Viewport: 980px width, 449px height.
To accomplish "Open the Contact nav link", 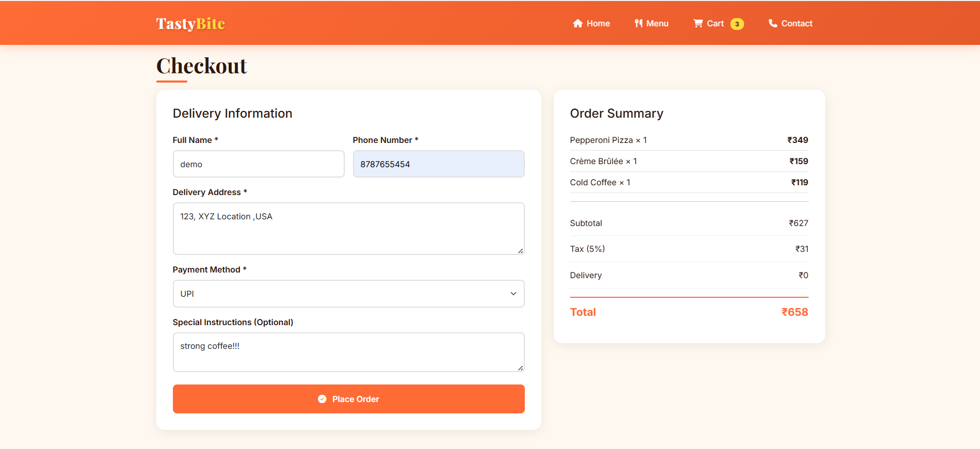I will (x=790, y=23).
